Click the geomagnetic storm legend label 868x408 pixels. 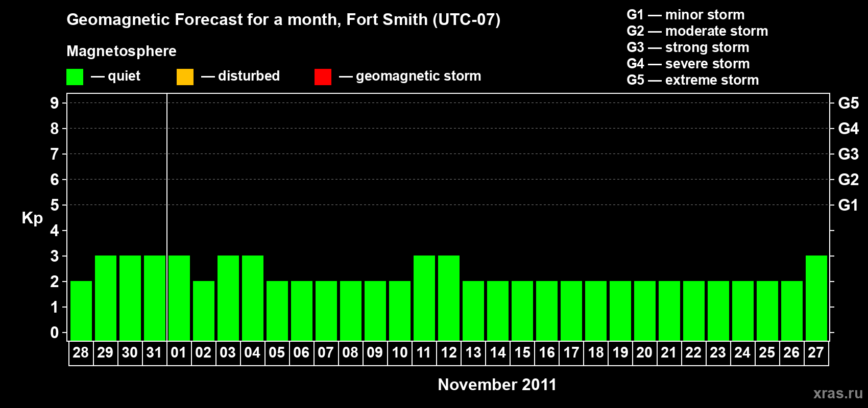pos(419,76)
